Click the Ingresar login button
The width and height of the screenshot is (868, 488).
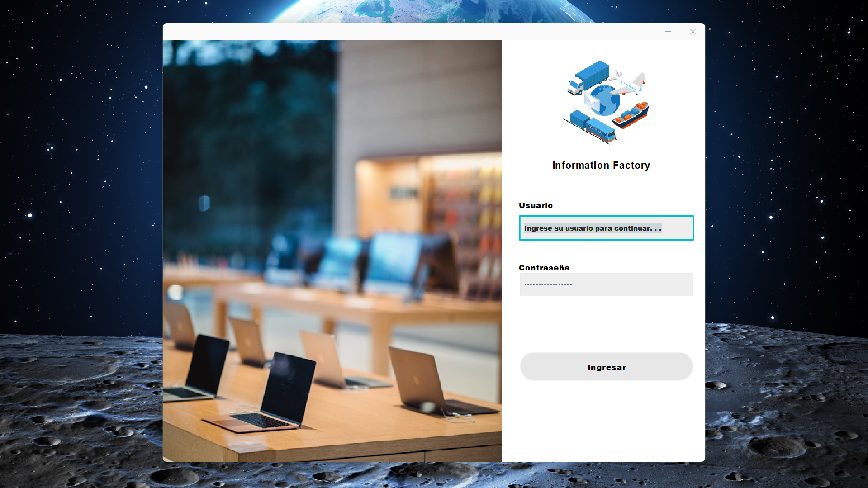coord(606,367)
